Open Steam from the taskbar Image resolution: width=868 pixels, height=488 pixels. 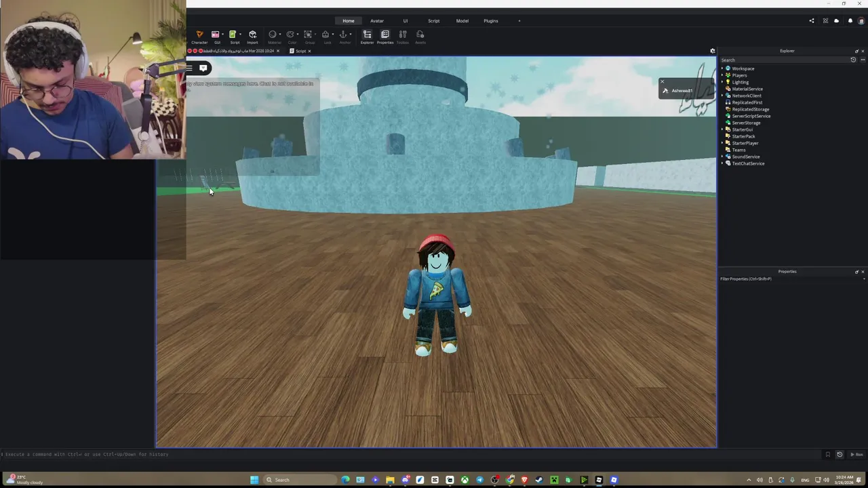(x=539, y=480)
